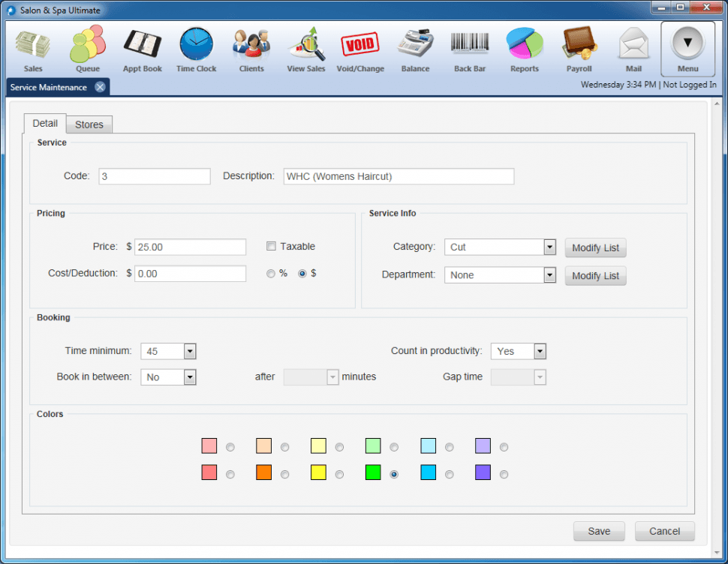Expand the Count in productivity dropdown

point(540,351)
